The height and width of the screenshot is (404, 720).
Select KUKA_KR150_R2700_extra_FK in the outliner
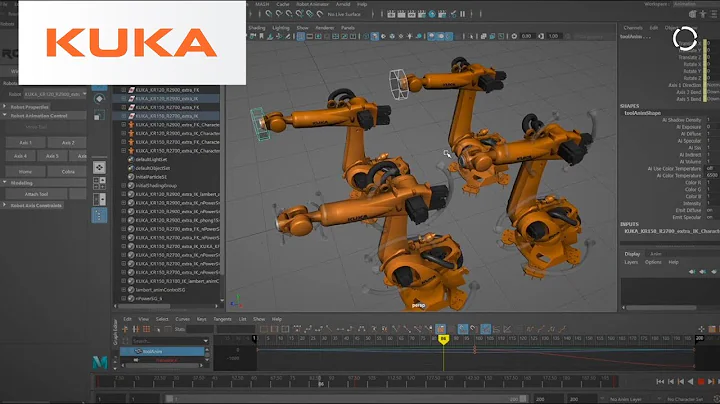point(167,107)
